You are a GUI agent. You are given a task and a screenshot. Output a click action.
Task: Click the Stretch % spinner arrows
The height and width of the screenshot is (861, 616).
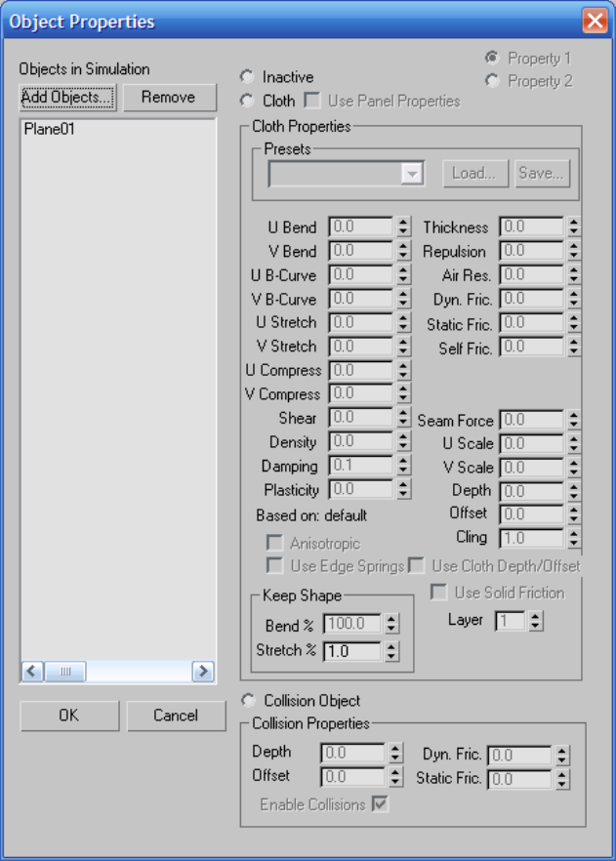(391, 650)
